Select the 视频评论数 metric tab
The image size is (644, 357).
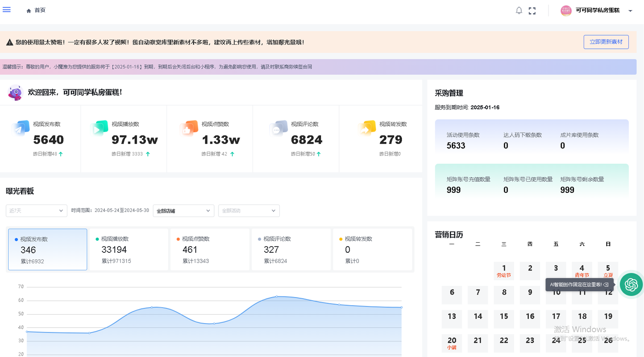291,250
